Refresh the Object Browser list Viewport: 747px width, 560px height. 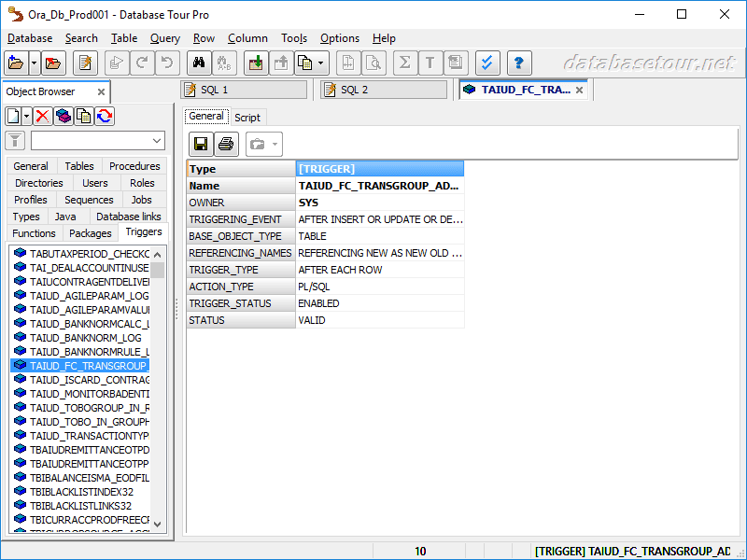[x=105, y=116]
